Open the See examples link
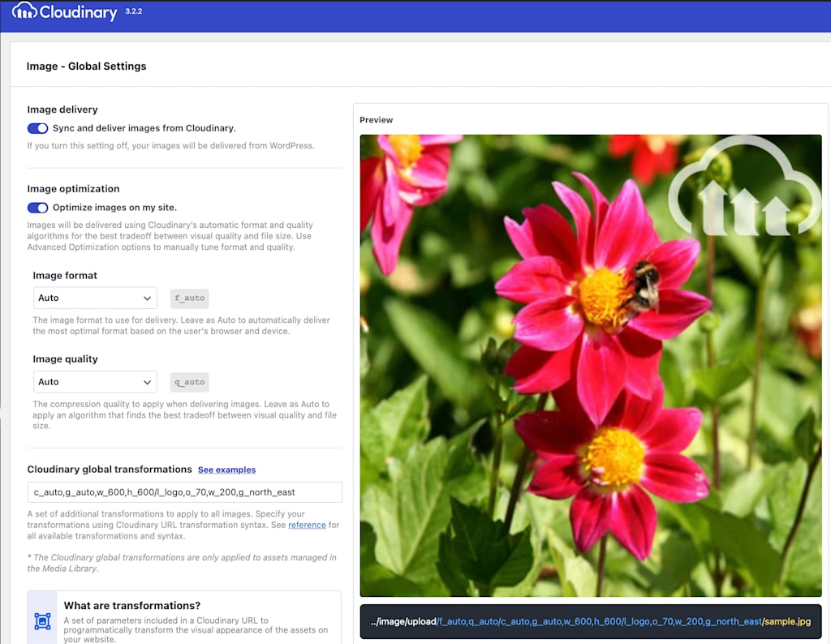The image size is (831, 644). (227, 470)
